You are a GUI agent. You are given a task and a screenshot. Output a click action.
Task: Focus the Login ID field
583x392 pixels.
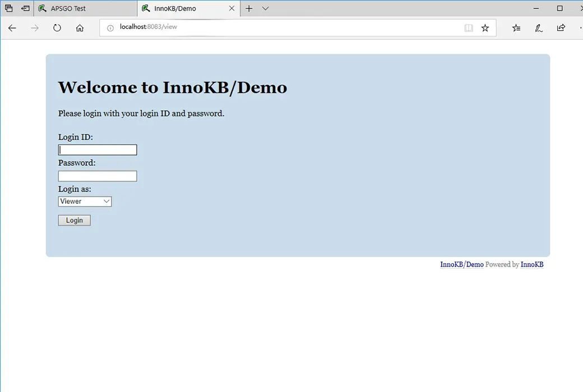coord(98,150)
